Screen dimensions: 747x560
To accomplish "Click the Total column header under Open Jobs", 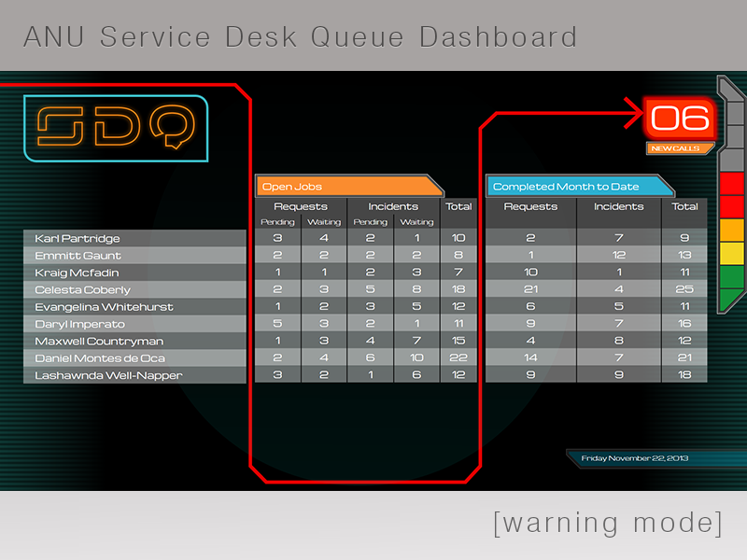I will coord(458,206).
